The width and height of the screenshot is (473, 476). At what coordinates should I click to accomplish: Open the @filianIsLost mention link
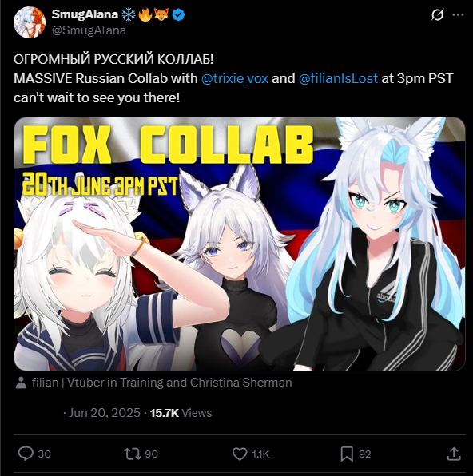point(338,78)
